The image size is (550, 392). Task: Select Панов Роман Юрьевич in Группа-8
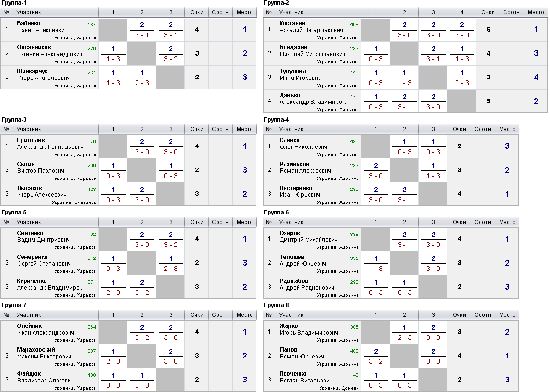click(x=302, y=353)
